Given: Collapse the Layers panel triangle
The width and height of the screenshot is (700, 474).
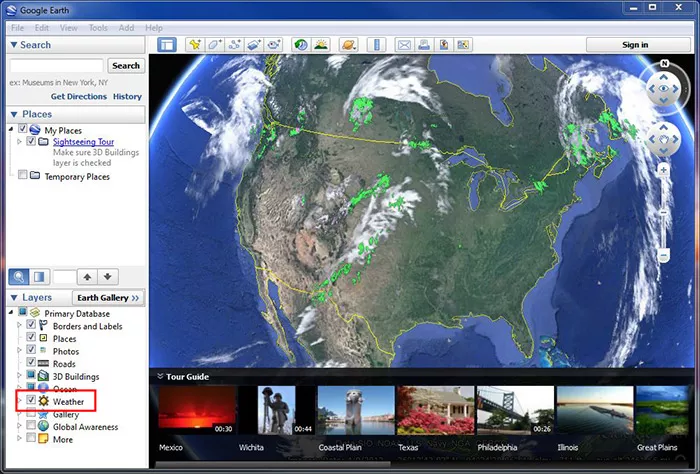Looking at the screenshot, I should [x=14, y=297].
